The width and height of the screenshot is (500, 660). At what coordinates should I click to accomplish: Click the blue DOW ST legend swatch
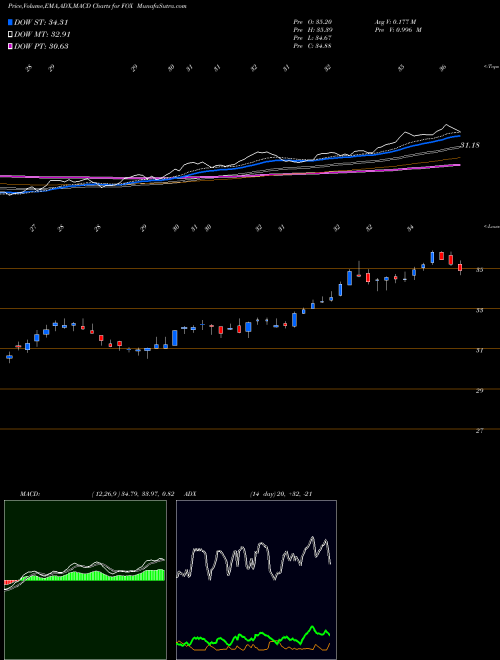coord(10,22)
